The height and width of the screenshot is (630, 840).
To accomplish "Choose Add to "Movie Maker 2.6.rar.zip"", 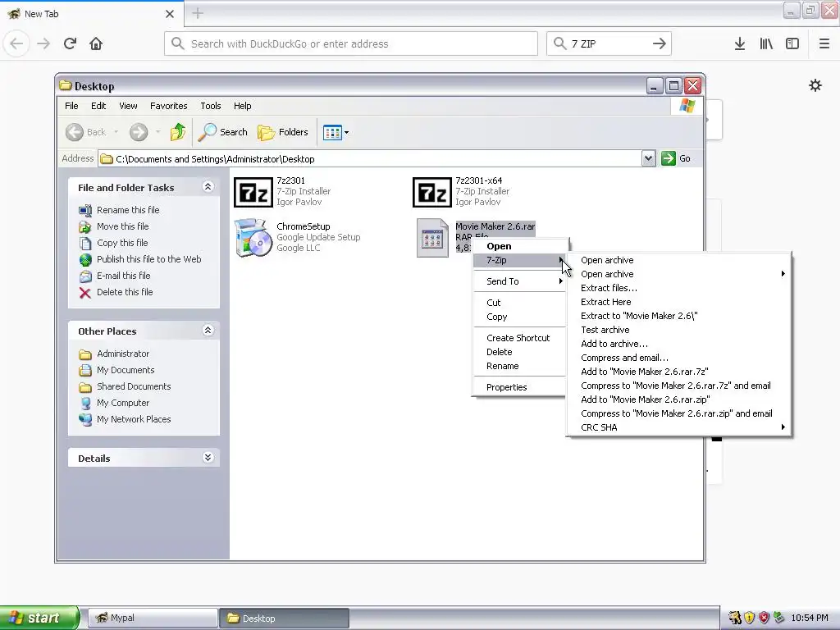I will click(678, 399).
